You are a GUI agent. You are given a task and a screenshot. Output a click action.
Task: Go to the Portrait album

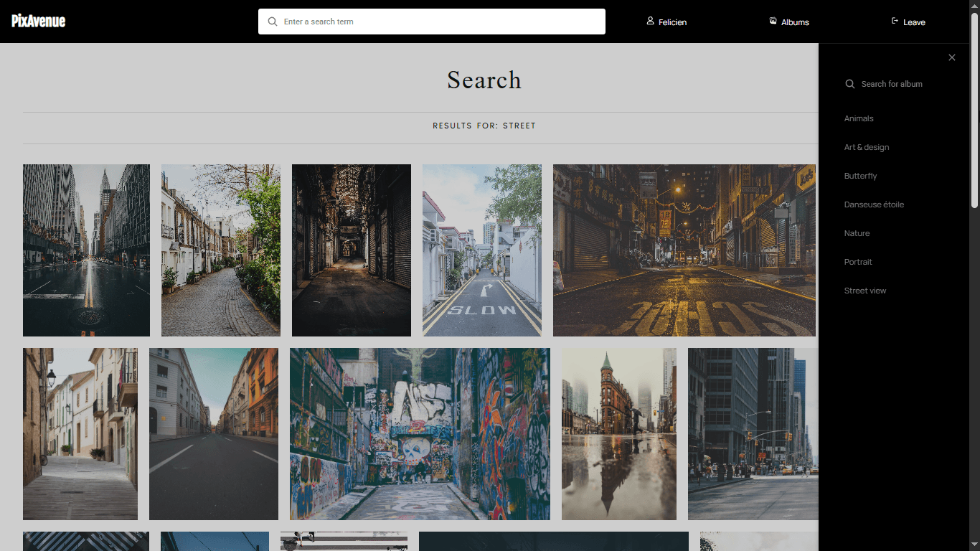(858, 262)
